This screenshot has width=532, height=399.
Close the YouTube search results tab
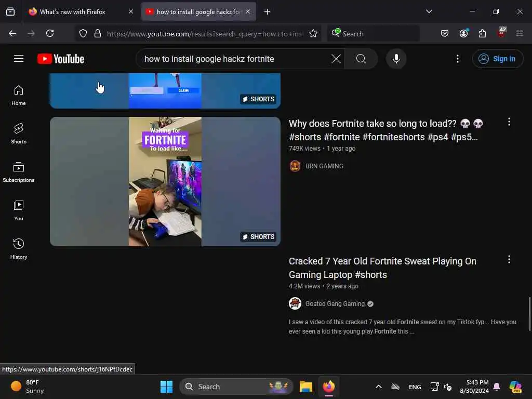pyautogui.click(x=248, y=12)
